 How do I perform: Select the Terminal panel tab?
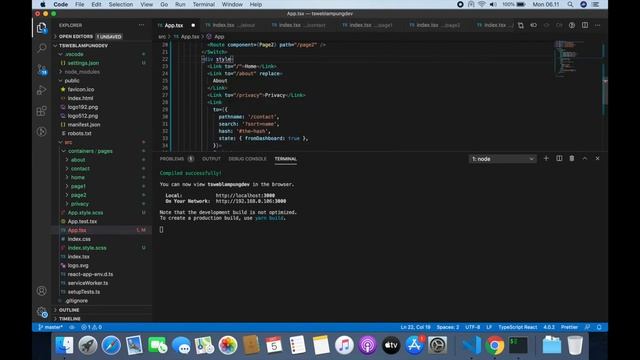(x=286, y=159)
